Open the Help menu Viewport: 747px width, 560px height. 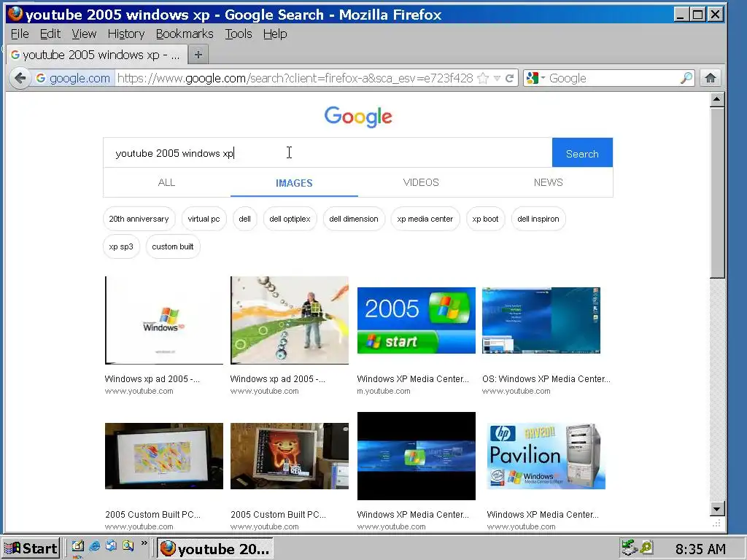pyautogui.click(x=275, y=34)
